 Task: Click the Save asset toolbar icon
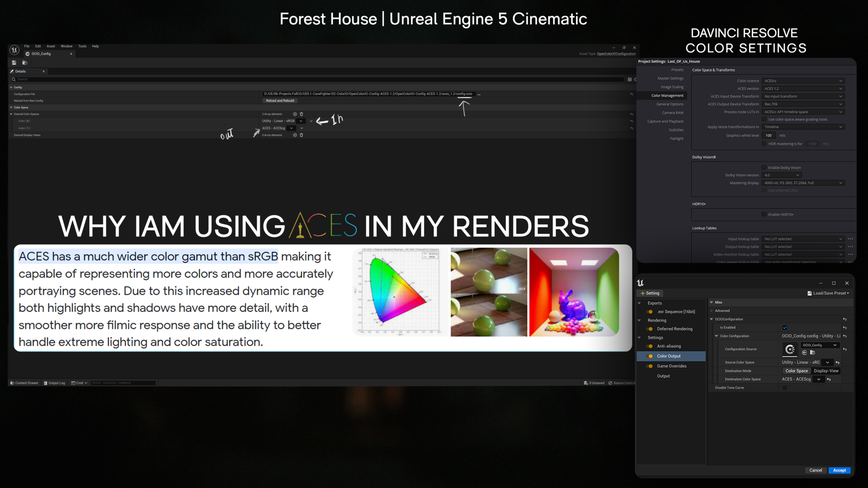click(14, 63)
